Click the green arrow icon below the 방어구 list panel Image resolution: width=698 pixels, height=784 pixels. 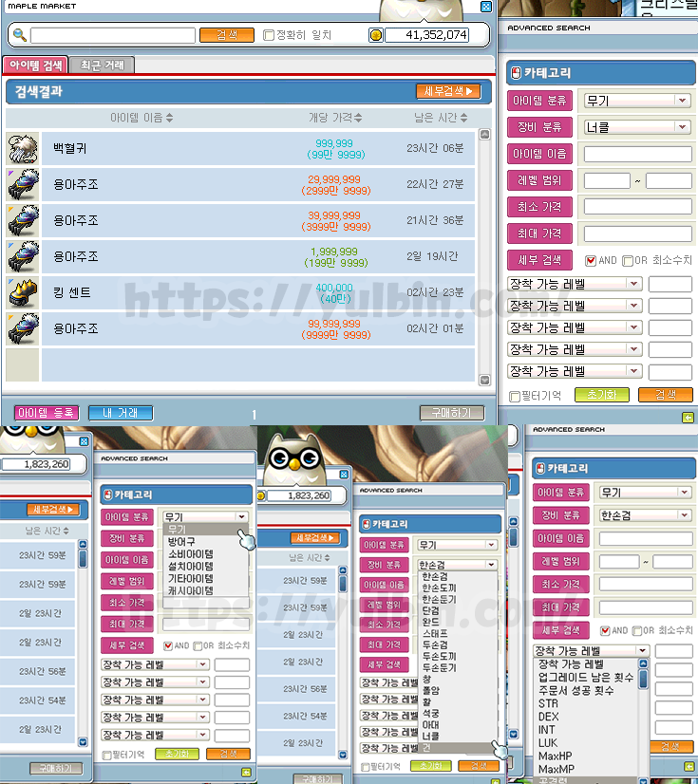click(x=246, y=773)
